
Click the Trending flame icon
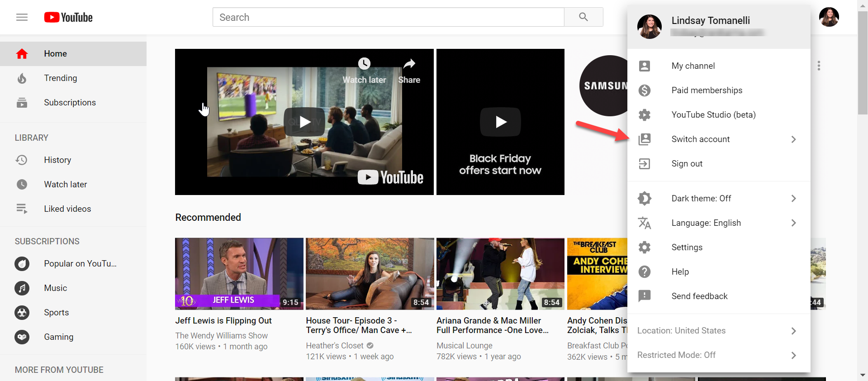22,78
